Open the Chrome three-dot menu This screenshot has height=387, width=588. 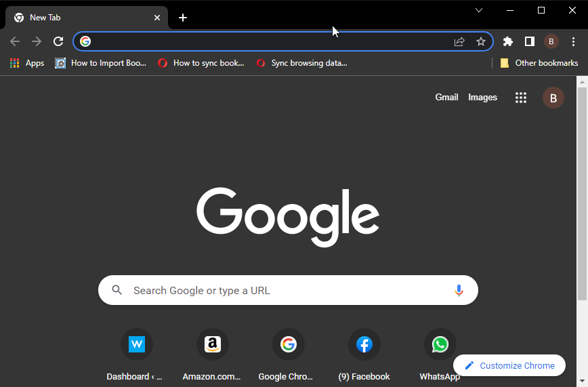point(573,41)
